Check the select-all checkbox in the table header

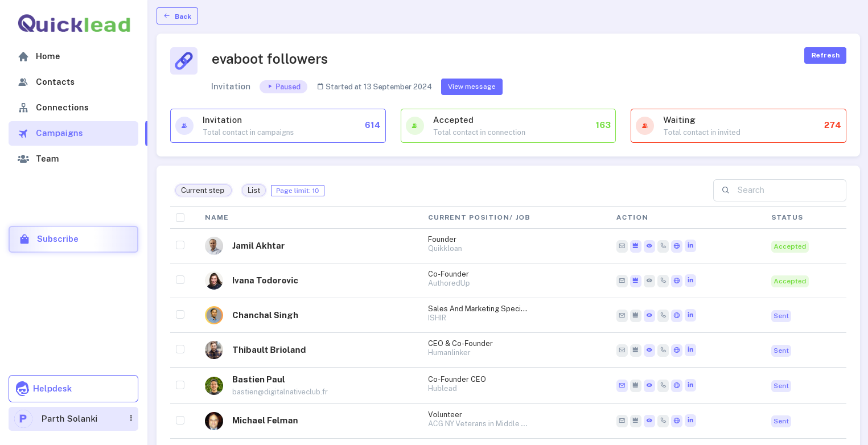pos(180,217)
